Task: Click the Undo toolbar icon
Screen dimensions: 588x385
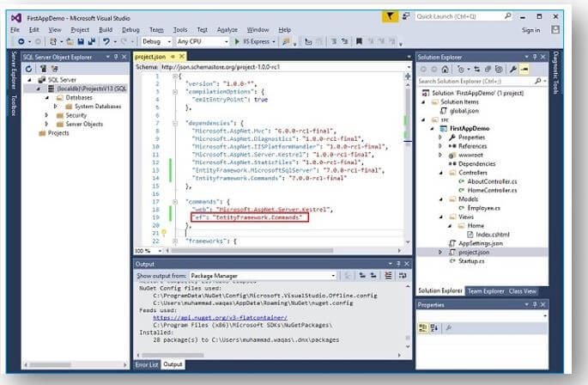Action: [106, 41]
